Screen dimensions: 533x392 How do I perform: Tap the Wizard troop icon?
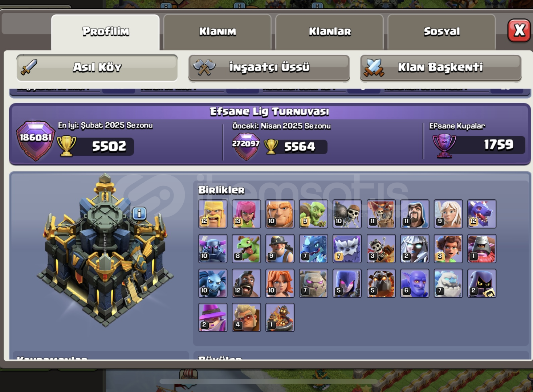click(x=415, y=214)
